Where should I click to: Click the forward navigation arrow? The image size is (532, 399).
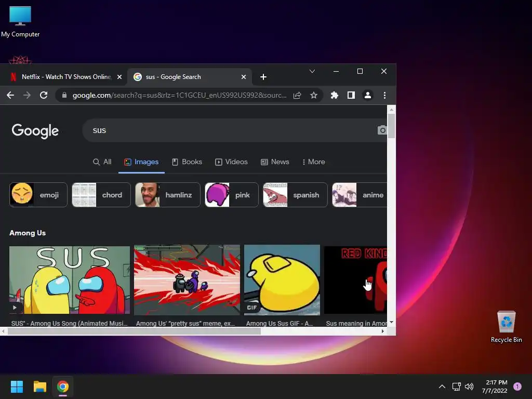27,95
